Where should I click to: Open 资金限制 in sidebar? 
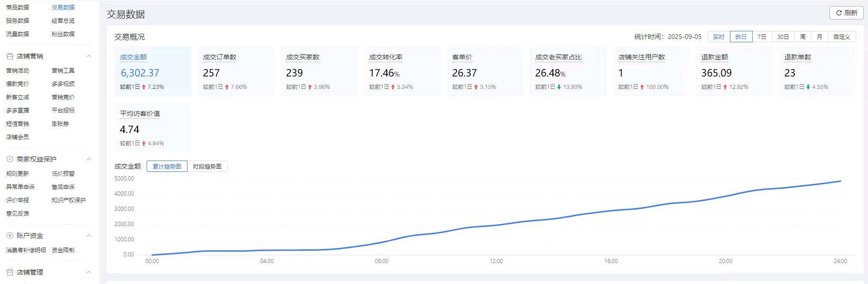coord(63,250)
